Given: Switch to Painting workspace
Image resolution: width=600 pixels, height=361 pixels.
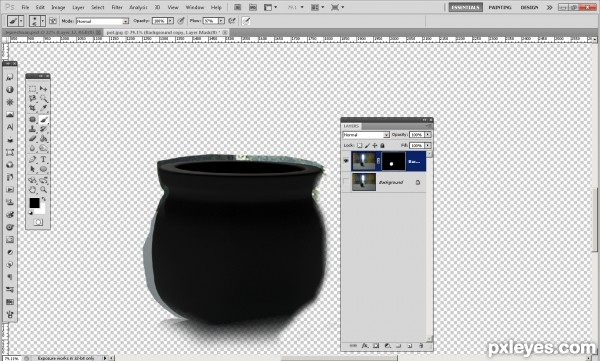Looking at the screenshot, I should (500, 7).
